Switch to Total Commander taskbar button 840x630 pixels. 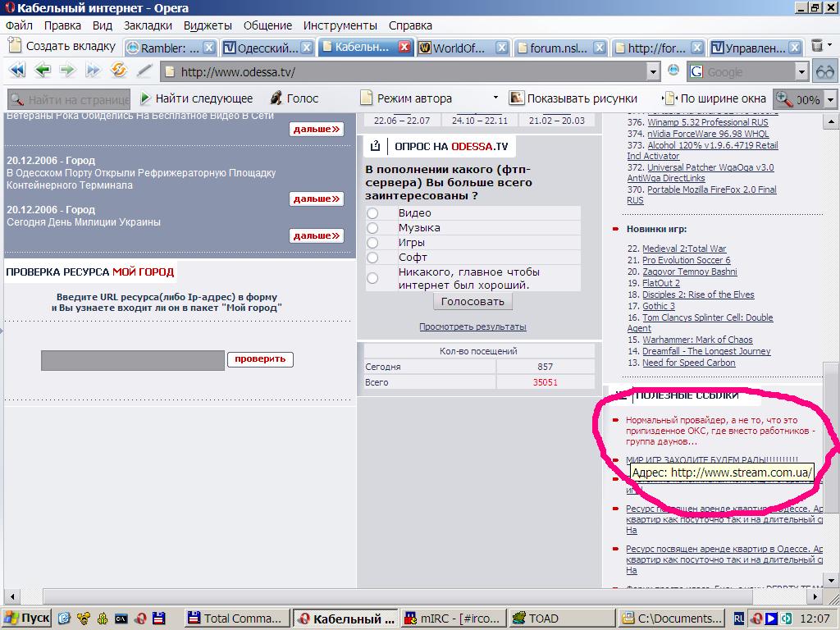click(x=235, y=619)
